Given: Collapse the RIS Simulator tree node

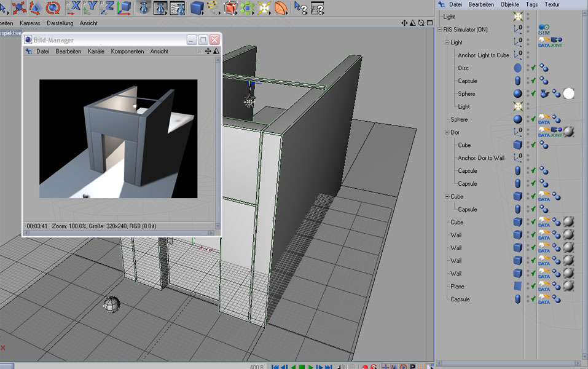Looking at the screenshot, I should [x=439, y=30].
